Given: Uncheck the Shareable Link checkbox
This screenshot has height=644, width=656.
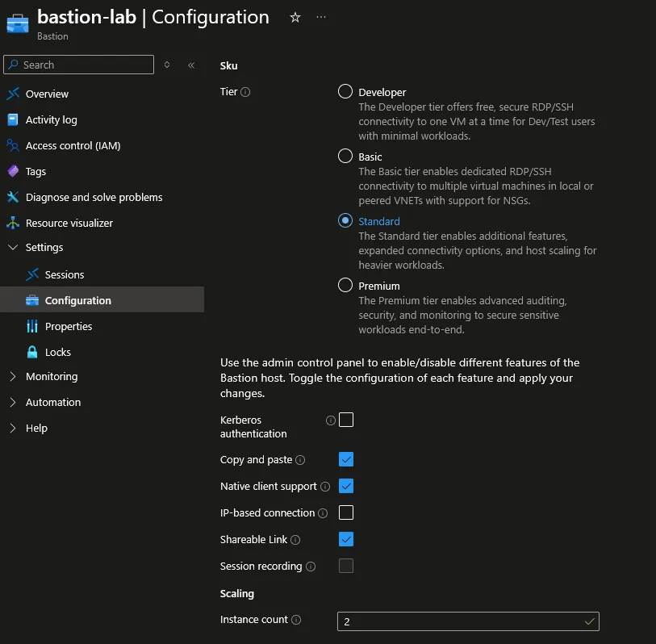Looking at the screenshot, I should (x=346, y=539).
